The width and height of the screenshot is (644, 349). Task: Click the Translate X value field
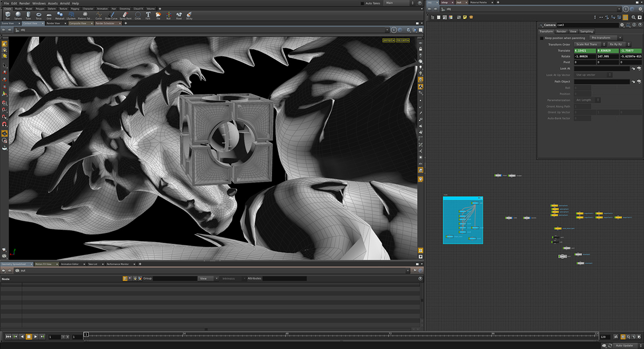tap(585, 50)
